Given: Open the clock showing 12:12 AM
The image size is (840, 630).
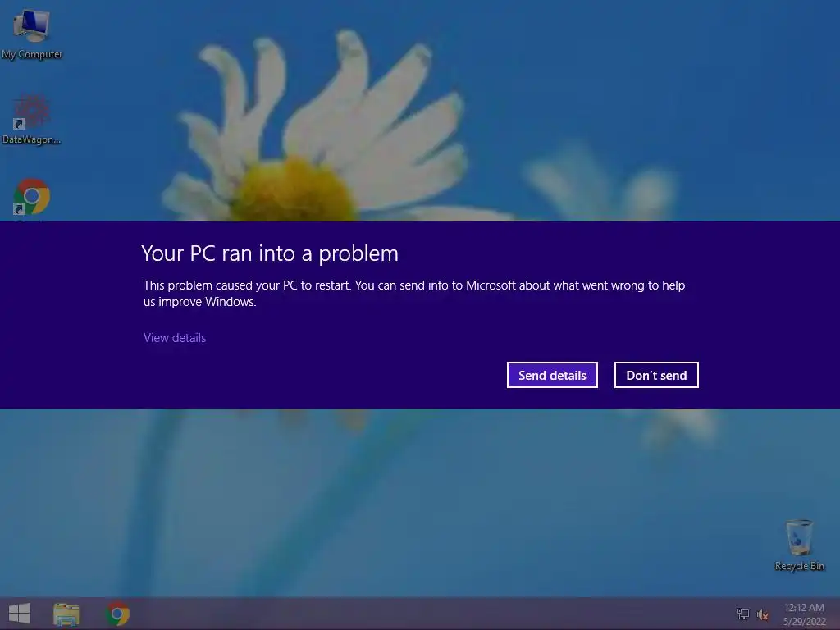Looking at the screenshot, I should coord(804,614).
